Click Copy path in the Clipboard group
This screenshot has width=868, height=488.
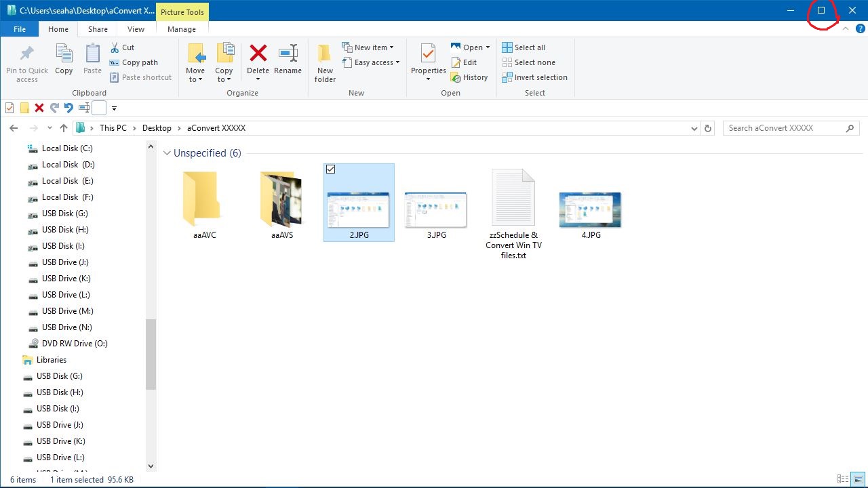coord(134,62)
